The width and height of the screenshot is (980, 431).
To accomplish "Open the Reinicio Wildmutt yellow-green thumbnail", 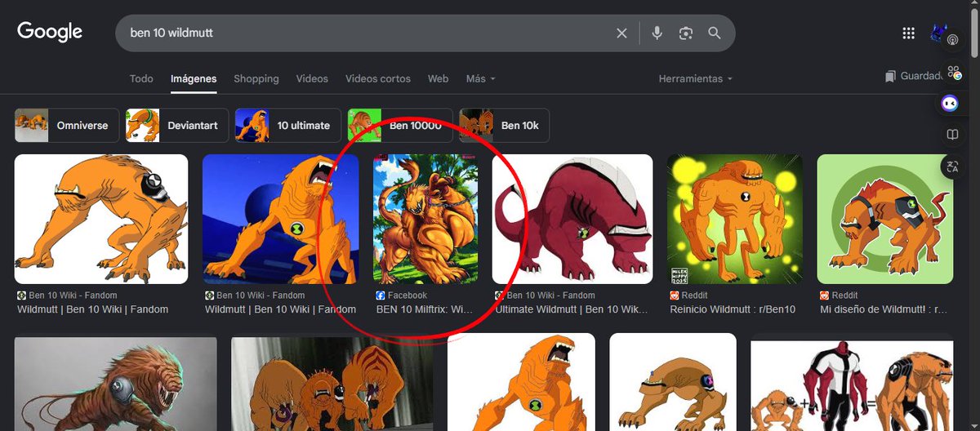I will pos(735,219).
